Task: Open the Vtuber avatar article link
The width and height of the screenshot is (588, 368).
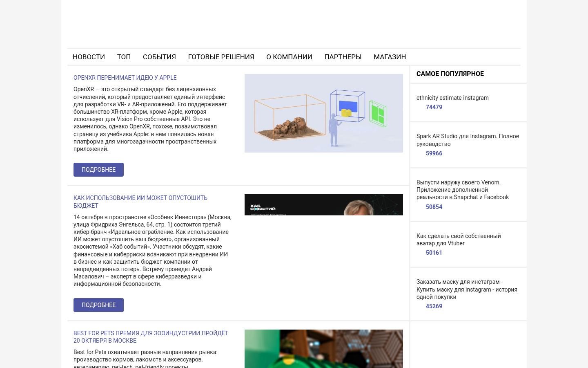Action: 459,240
